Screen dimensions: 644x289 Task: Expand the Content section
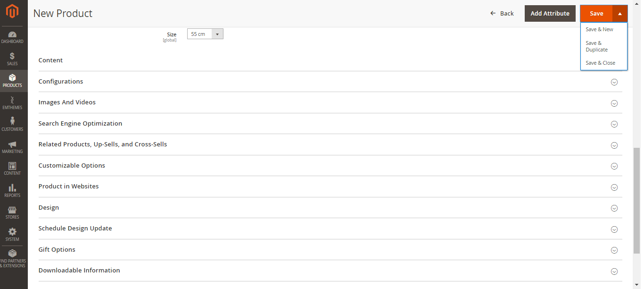click(x=330, y=60)
